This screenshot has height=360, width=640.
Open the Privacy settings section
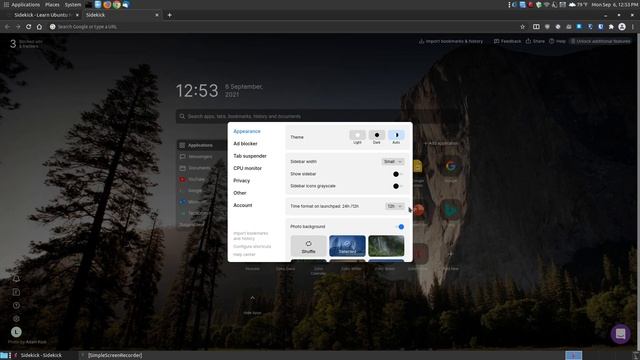[241, 180]
